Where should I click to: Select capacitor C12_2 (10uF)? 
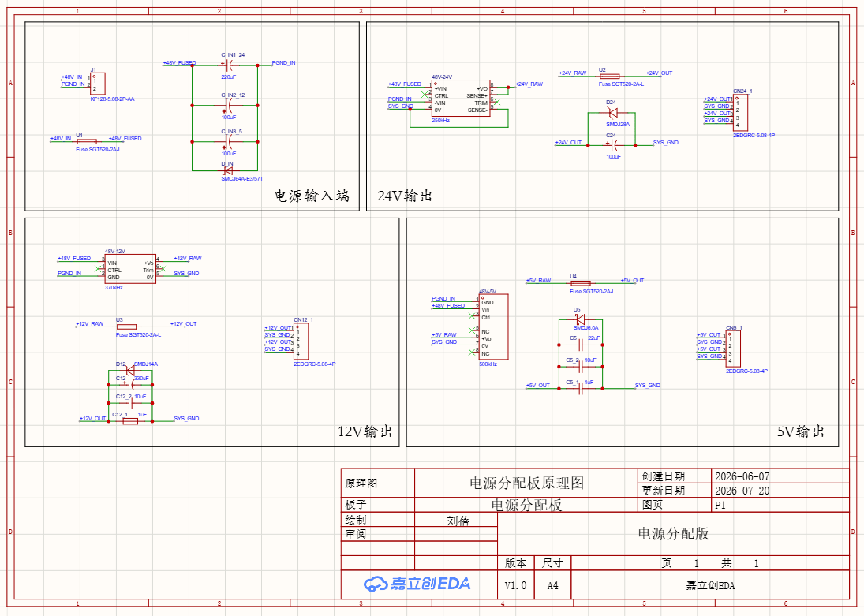click(x=130, y=403)
